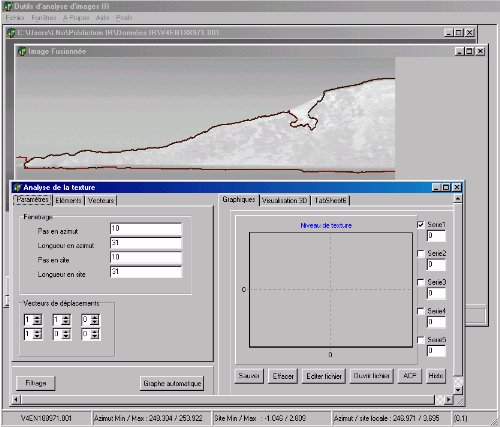The height and width of the screenshot is (427, 500).
Task: Click the main application title bar icon
Action: 8,6
